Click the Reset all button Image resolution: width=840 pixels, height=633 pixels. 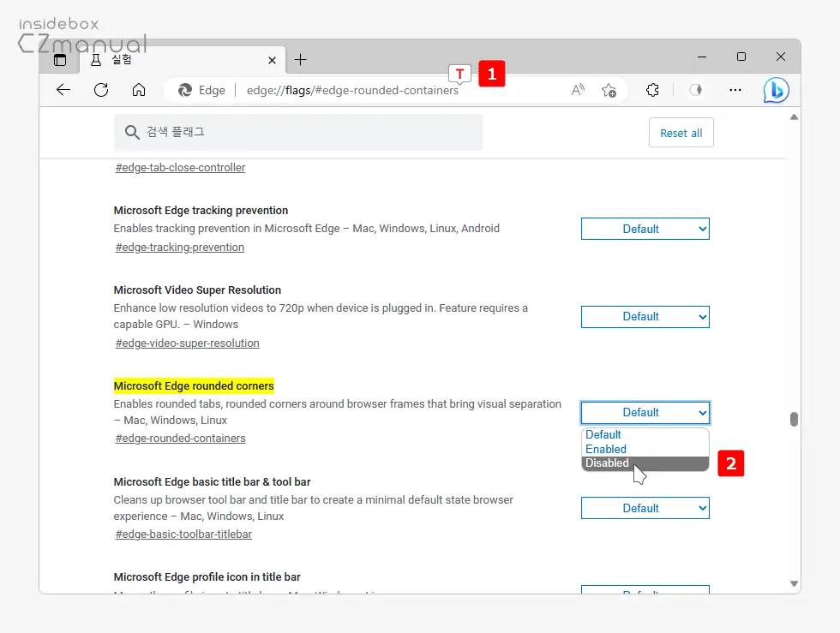tap(681, 134)
